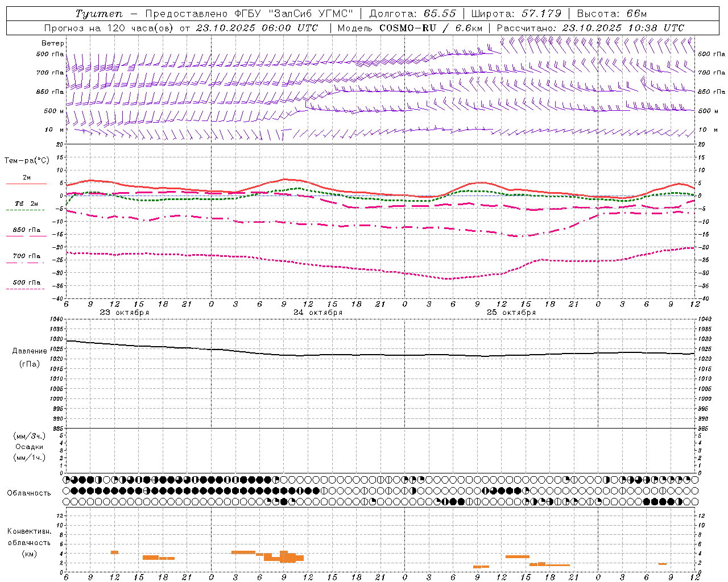Click the "Высота: 66м" header value
Viewport: 728px width, 582px height.
coord(612,14)
